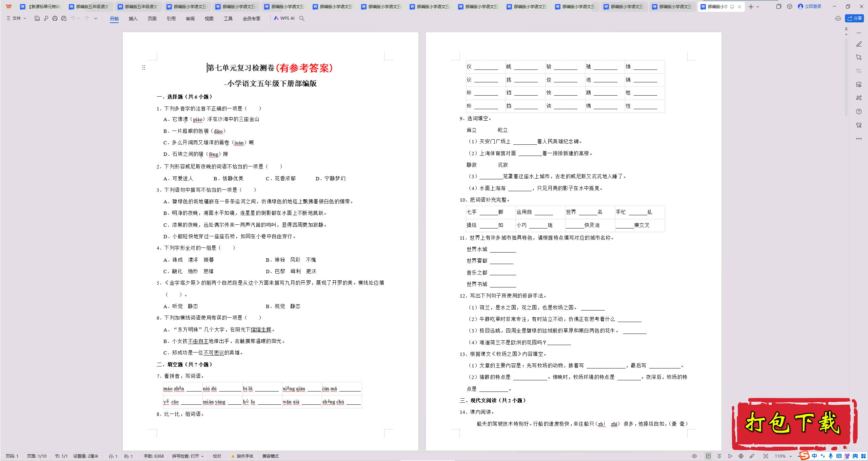Collapse the right sidebar minus button
868x461 pixels.
coord(859,33)
